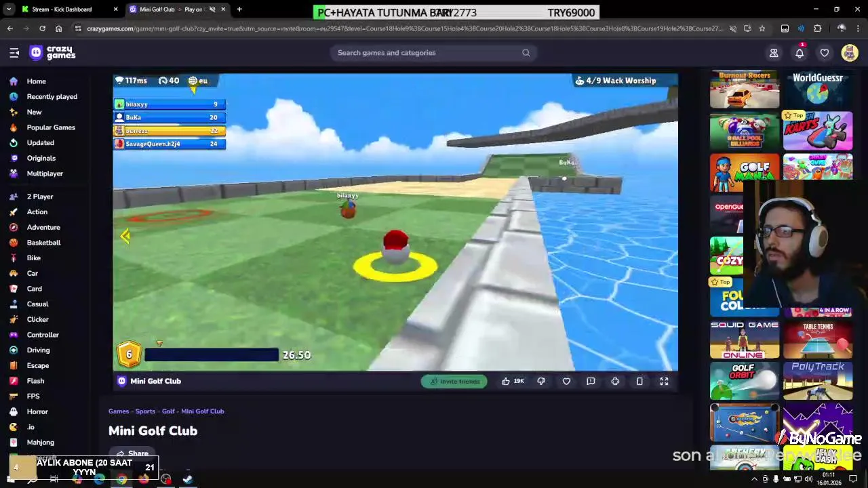The image size is (868, 488).
Task: Select the Casual category
Action: [x=37, y=304]
